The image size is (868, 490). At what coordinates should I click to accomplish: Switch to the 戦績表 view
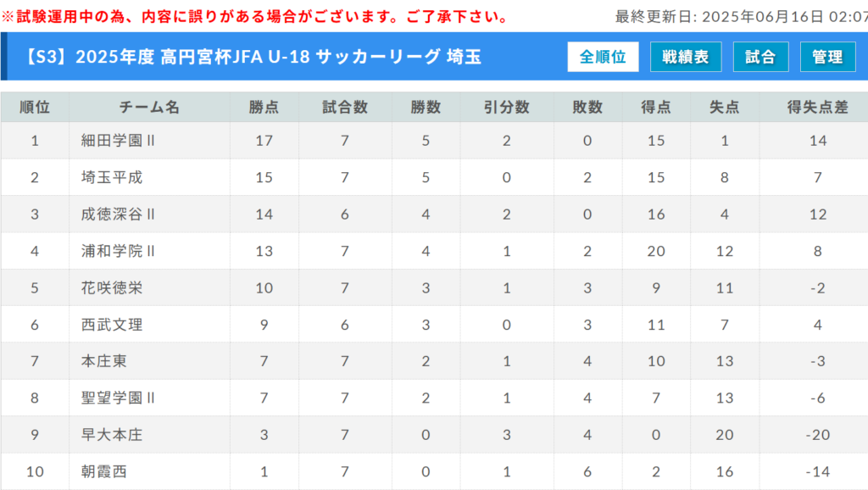click(x=685, y=57)
